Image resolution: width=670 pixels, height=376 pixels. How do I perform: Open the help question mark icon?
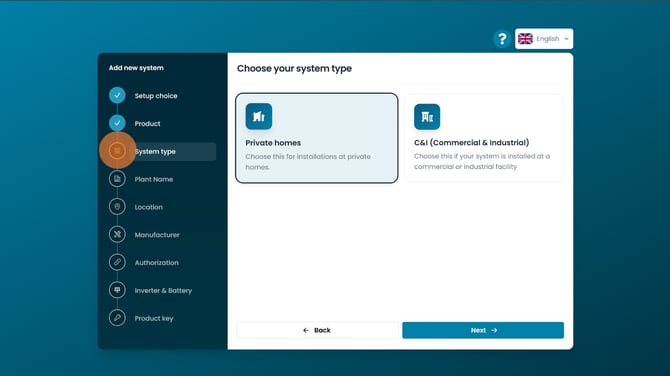point(502,39)
